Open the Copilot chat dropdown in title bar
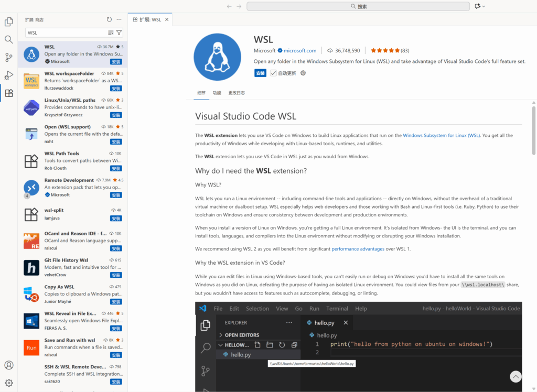The image size is (537, 392). coord(480,6)
